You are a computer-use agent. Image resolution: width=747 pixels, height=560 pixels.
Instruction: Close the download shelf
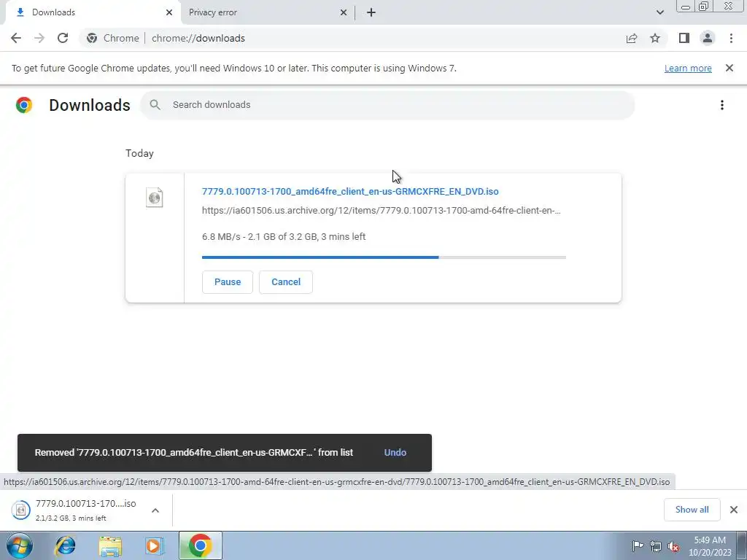coord(734,510)
